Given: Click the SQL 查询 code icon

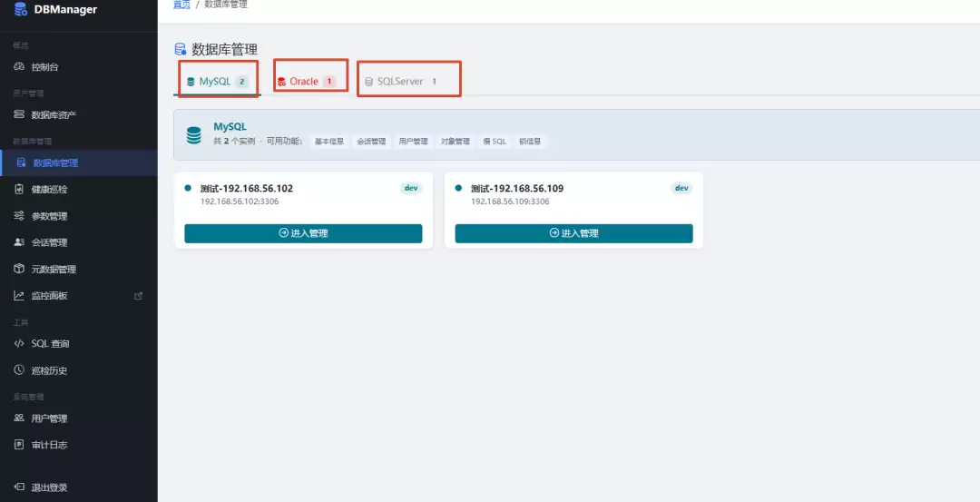Looking at the screenshot, I should coord(19,343).
